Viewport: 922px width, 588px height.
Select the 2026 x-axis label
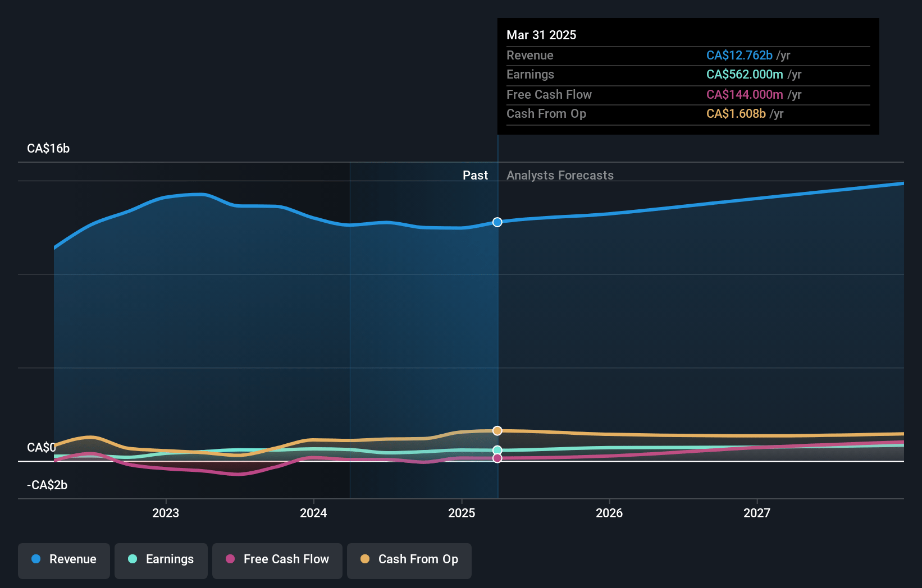click(x=609, y=513)
